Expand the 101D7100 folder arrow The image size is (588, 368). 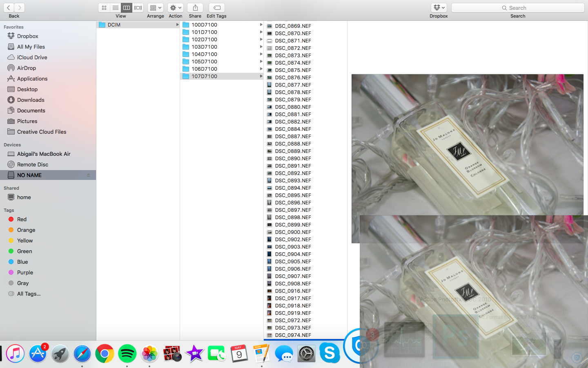point(261,32)
